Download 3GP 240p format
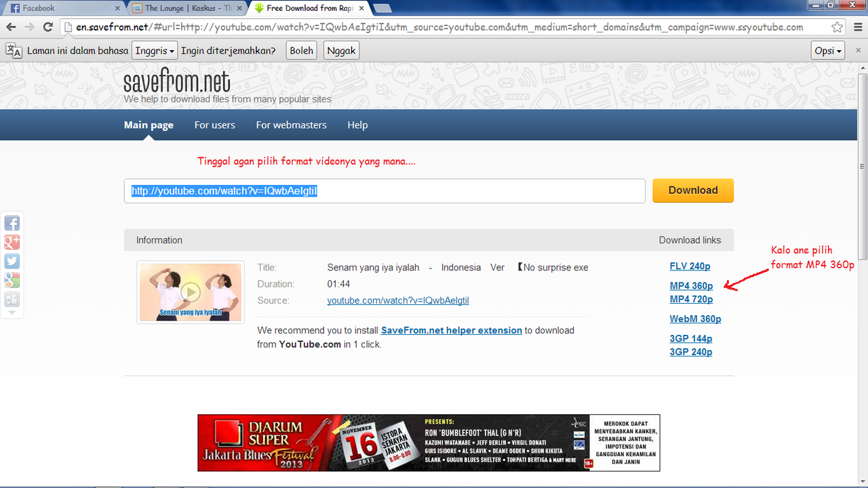The image size is (868, 488). click(x=690, y=352)
